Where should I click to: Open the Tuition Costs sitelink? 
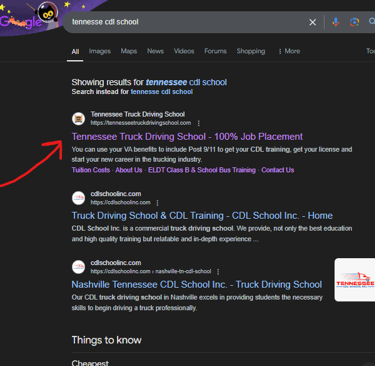tap(91, 170)
